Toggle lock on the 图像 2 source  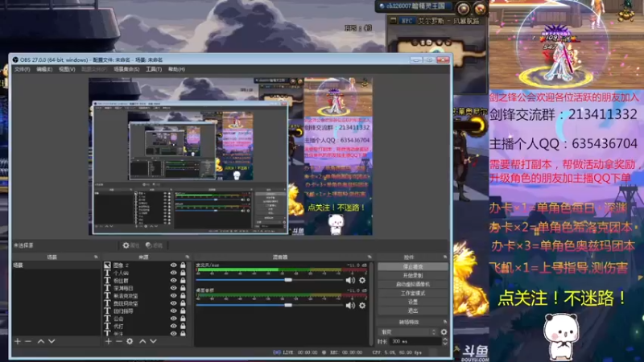[x=183, y=265]
